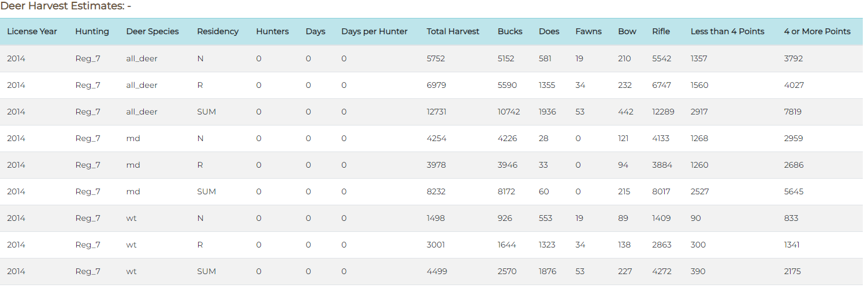
Task: Select the Bow column header
Action: pyautogui.click(x=627, y=31)
